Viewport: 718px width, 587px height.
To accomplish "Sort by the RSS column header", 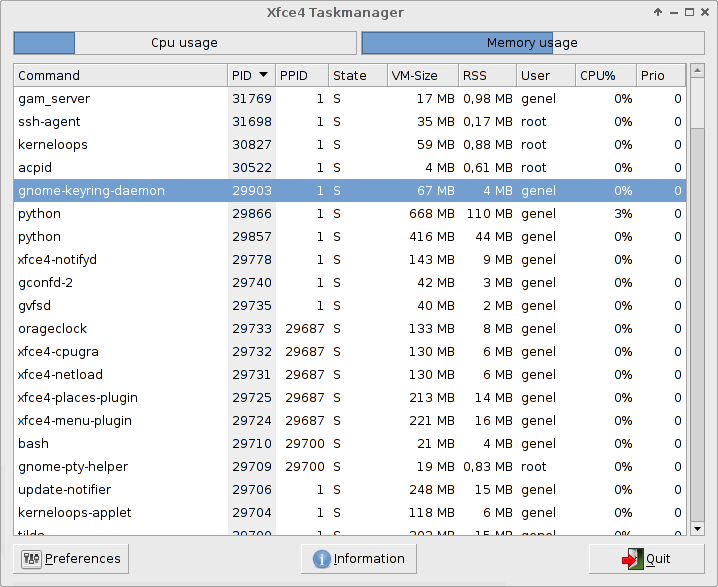I will click(x=487, y=75).
